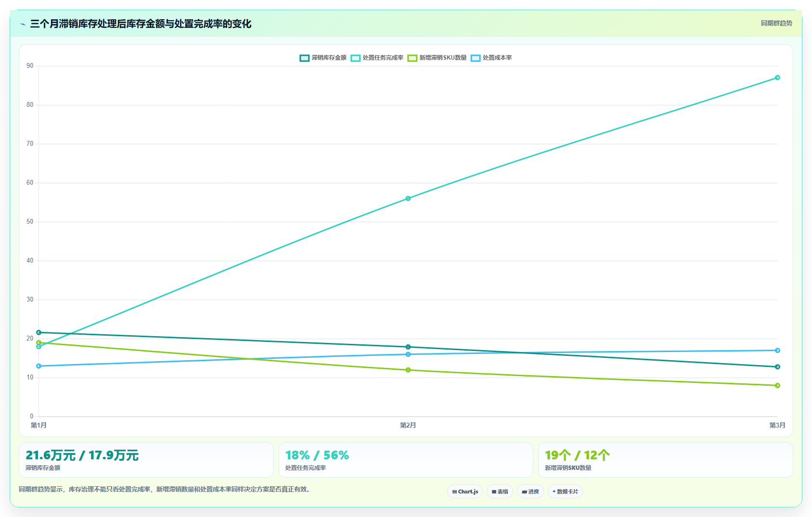Viewport: 812px width, 517px height.
Task: Toggle the 处置任务完成率 legend series
Action: tap(377, 58)
